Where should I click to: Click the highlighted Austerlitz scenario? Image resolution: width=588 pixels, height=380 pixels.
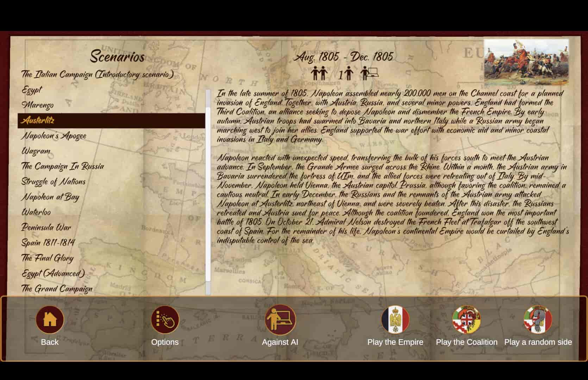coord(38,121)
